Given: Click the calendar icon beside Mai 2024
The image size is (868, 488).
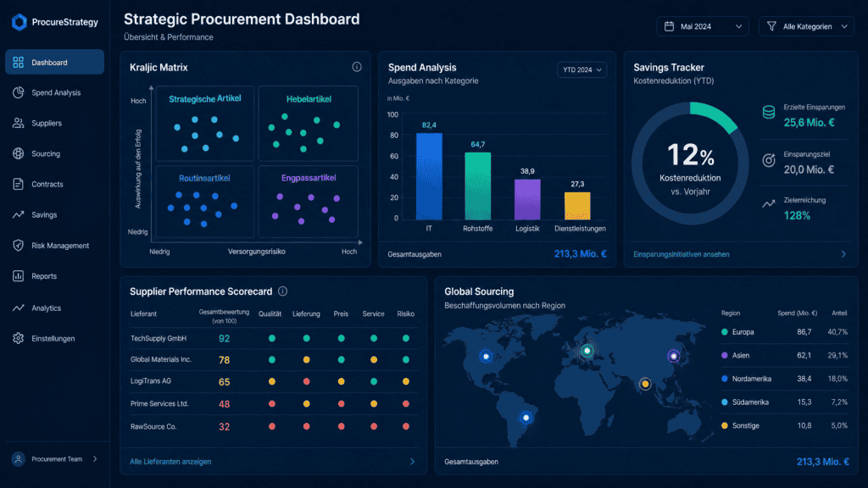Looking at the screenshot, I should pyautogui.click(x=669, y=26).
